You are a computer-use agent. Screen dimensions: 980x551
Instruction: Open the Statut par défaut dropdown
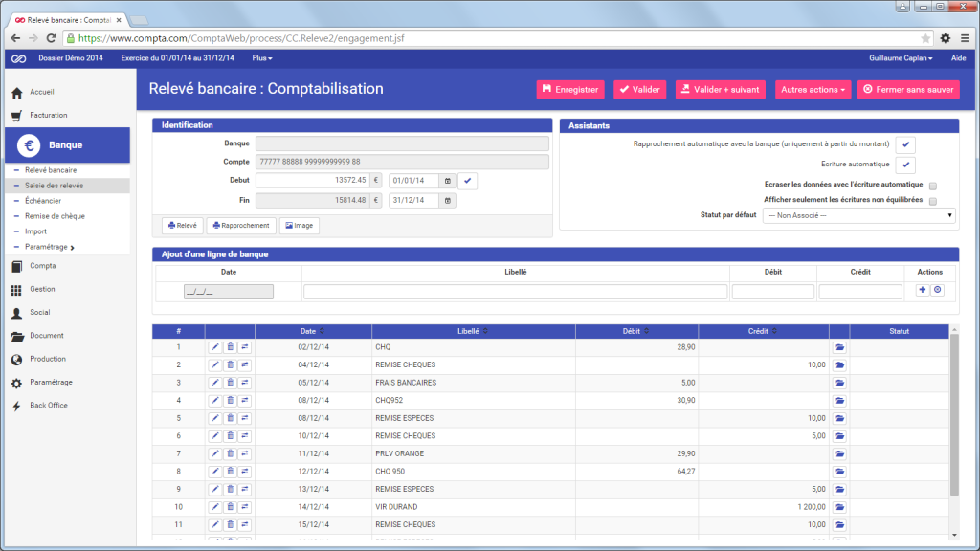[x=858, y=215]
